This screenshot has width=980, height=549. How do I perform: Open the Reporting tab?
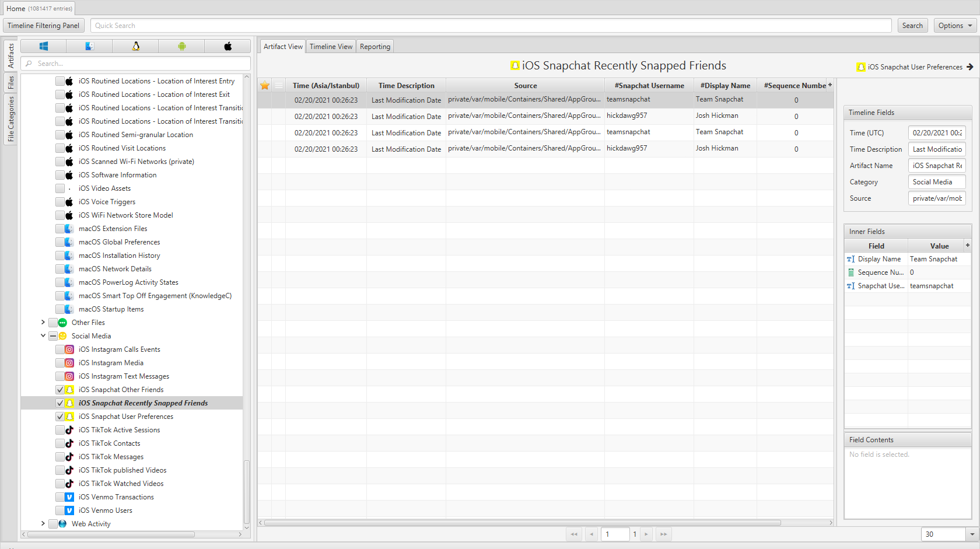coord(375,47)
